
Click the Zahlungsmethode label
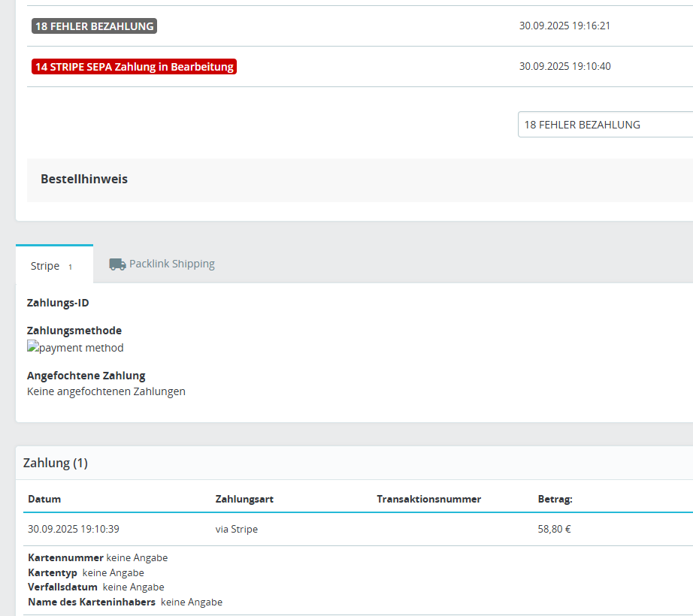[74, 331]
